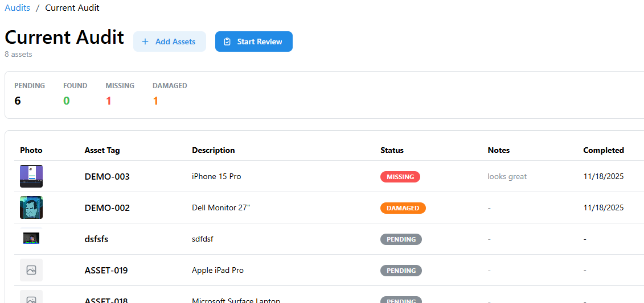Screen dimensions: 644x303
Task: Click the Completed column header
Action: click(603, 151)
